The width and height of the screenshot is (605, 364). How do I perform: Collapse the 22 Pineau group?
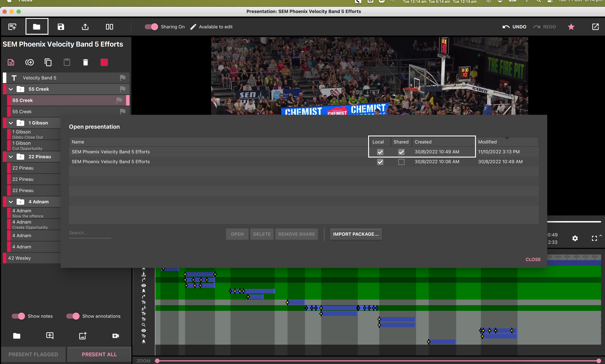click(11, 157)
